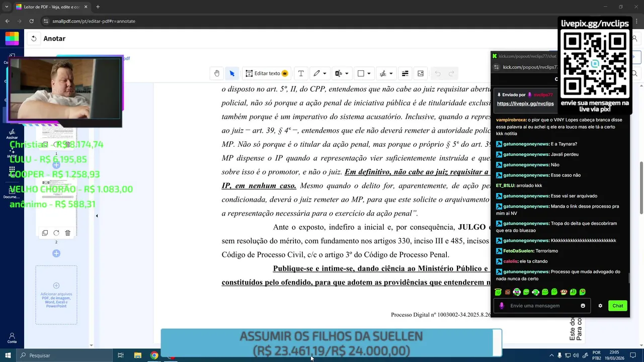Select the signature tool icon
Viewport: 644px width, 362px height.
[x=383, y=73]
